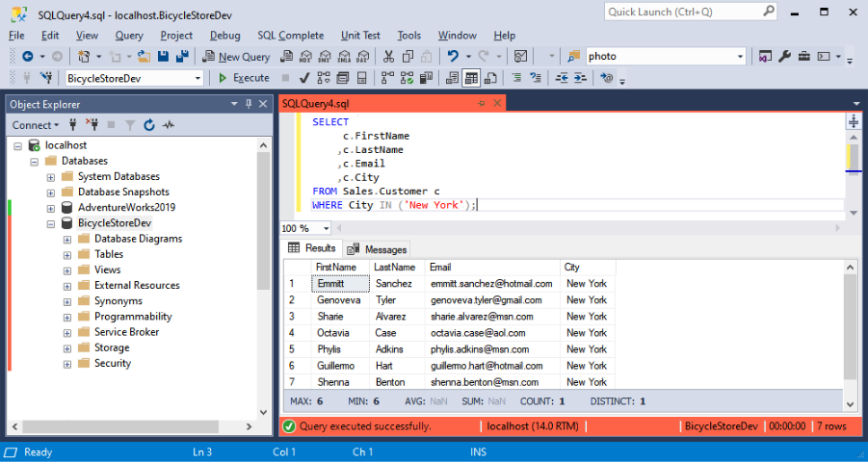Screen dimensions: 868x462
Task: Click the results grid vertical scrollbar
Action: pos(850,327)
